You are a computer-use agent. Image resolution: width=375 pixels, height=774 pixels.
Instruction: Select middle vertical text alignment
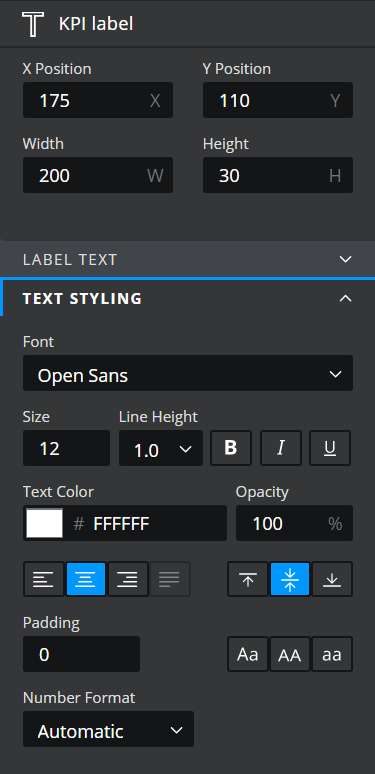290,579
